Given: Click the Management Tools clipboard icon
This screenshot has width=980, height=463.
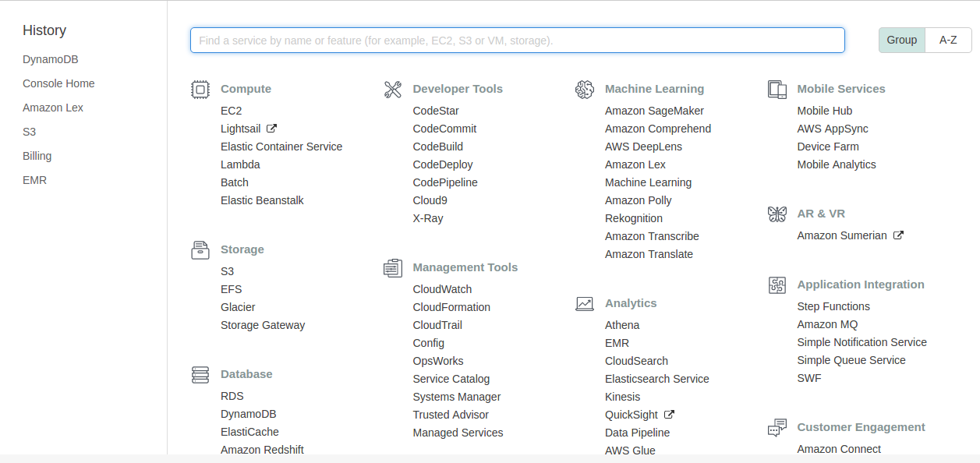Looking at the screenshot, I should 393,268.
